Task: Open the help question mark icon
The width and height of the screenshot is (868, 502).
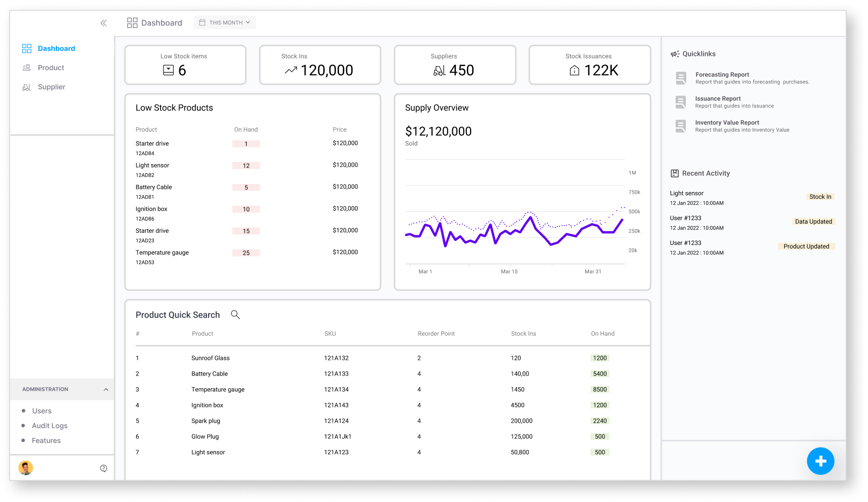Action: coord(104,468)
